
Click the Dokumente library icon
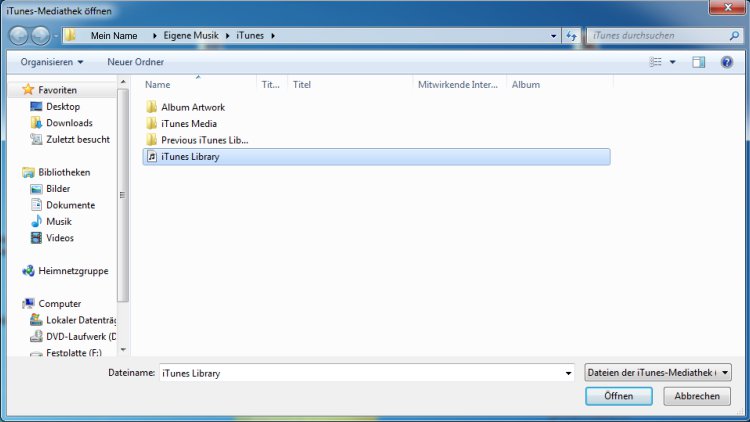click(x=36, y=205)
